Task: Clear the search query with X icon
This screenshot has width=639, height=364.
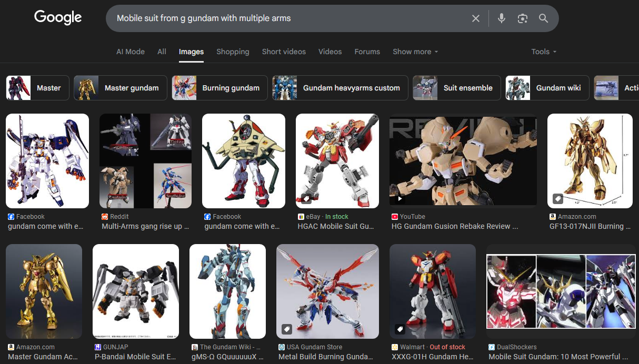Action: coord(476,18)
